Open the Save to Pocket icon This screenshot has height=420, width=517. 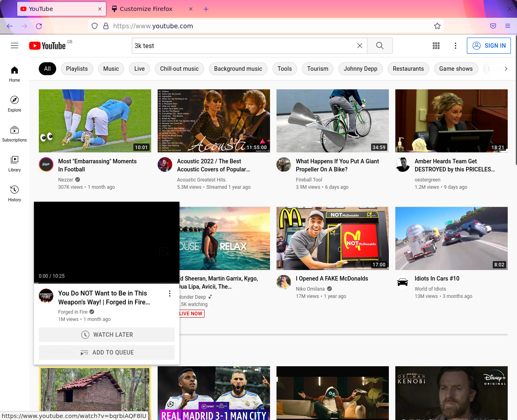(493, 26)
